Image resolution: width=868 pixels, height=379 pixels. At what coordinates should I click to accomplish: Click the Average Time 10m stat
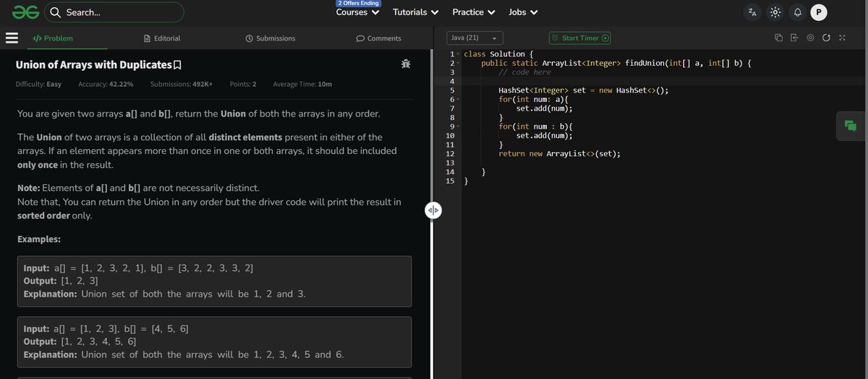coord(302,85)
